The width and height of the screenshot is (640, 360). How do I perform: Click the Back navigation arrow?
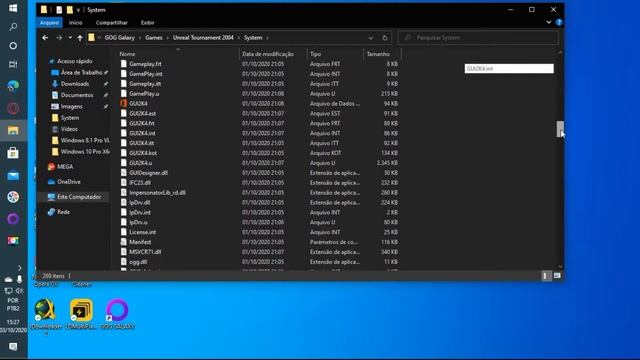pos(45,38)
